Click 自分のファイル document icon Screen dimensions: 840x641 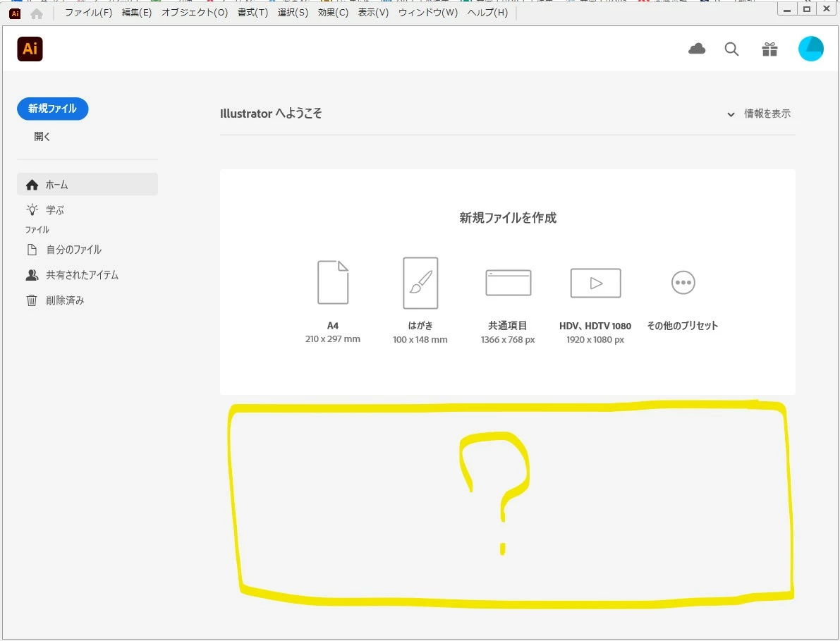pos(32,250)
